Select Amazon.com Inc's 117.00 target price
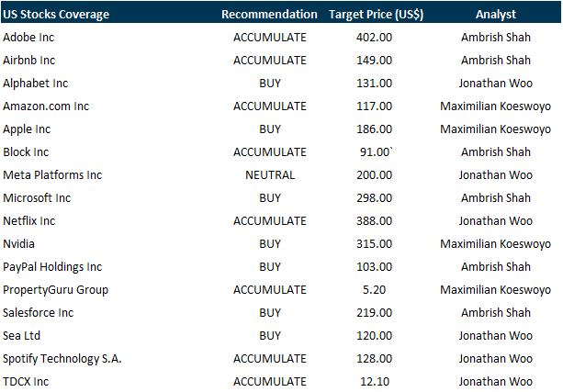 (x=374, y=106)
